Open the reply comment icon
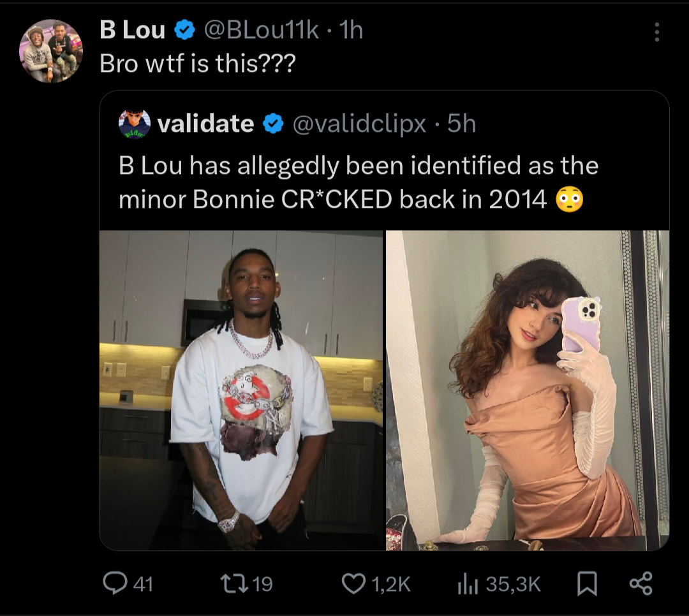 click(x=115, y=583)
